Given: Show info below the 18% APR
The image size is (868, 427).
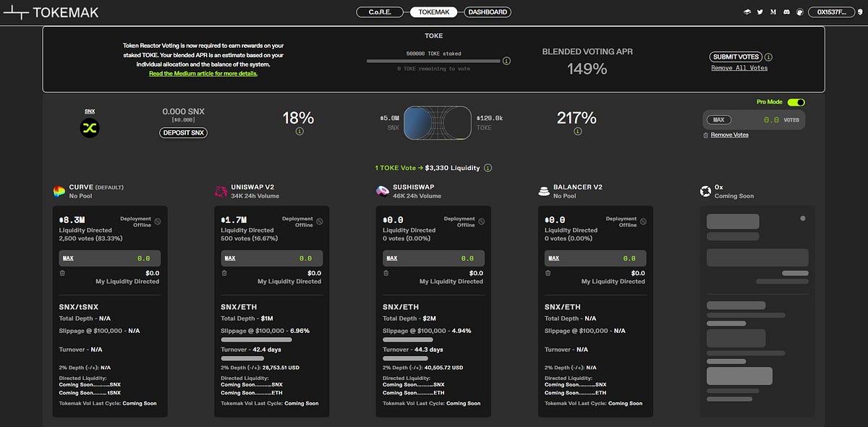Looking at the screenshot, I should [299, 132].
